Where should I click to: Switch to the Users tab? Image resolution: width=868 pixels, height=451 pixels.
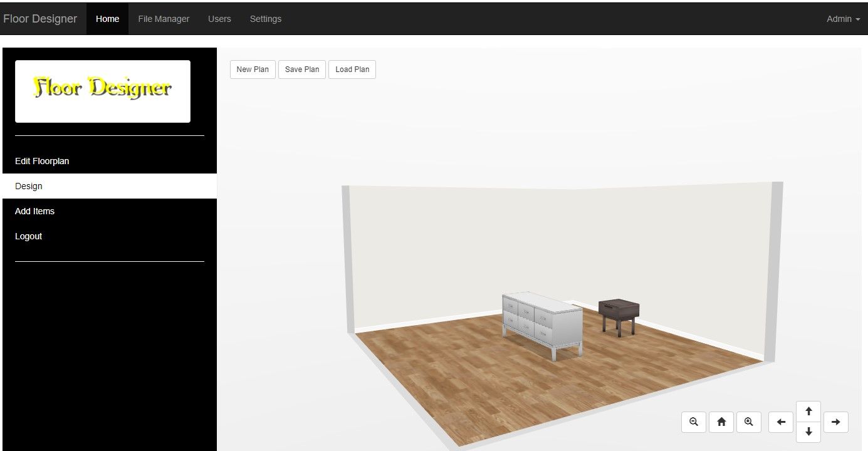click(219, 19)
